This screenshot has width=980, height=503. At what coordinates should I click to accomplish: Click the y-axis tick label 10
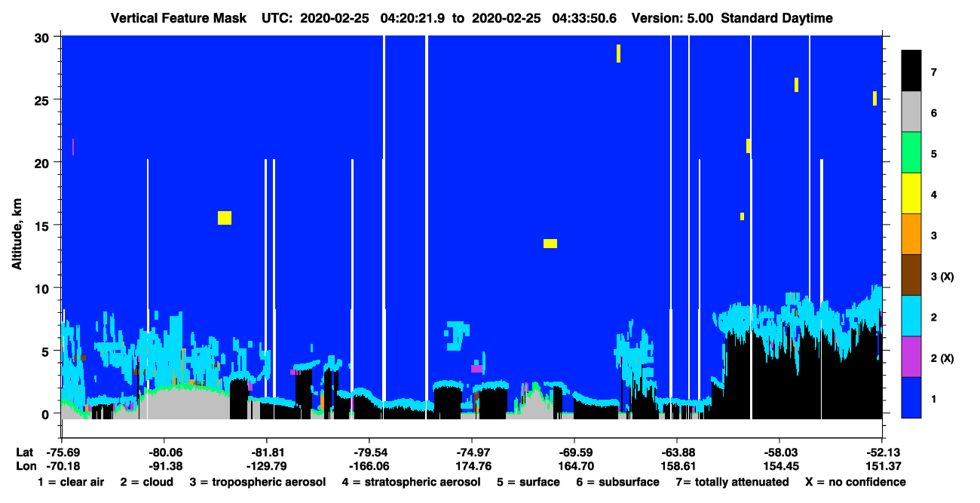pos(44,288)
